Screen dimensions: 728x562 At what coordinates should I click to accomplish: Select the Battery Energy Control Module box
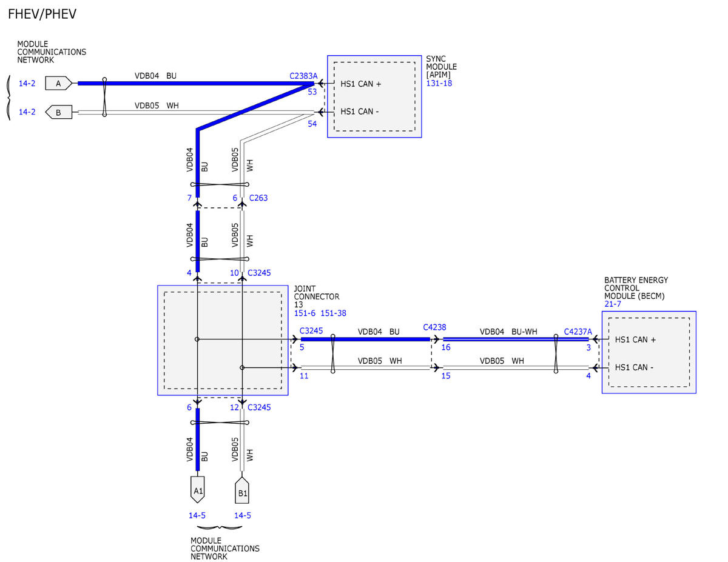tap(649, 352)
